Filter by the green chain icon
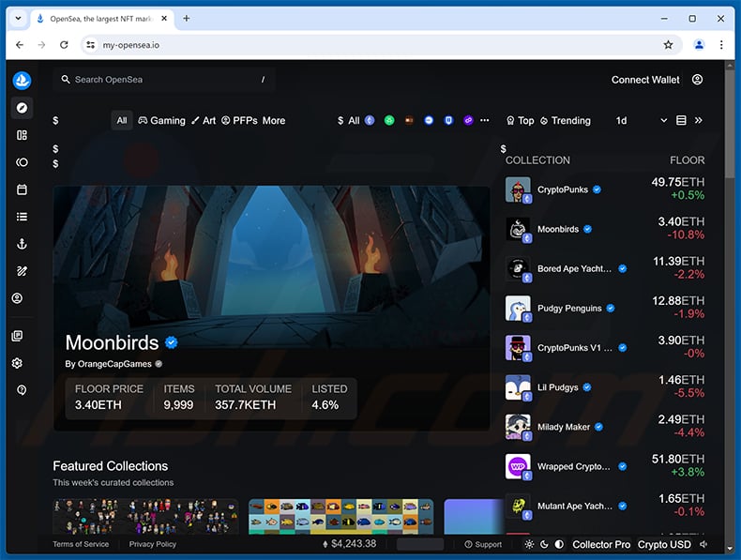Screen dimensions: 741x560 389,120
